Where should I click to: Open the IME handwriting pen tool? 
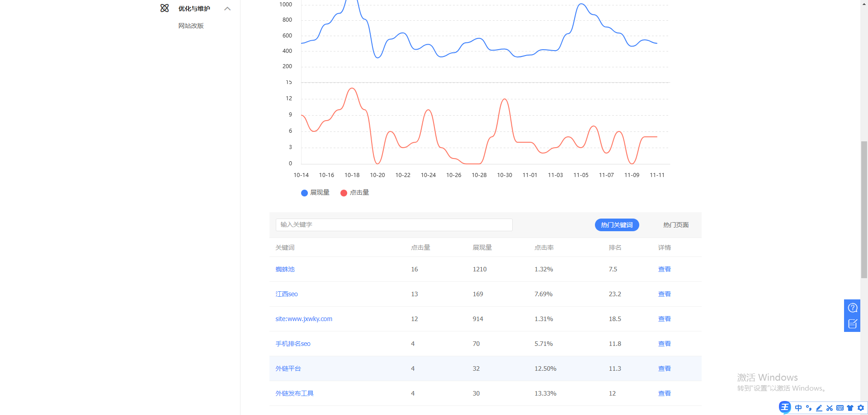click(819, 408)
